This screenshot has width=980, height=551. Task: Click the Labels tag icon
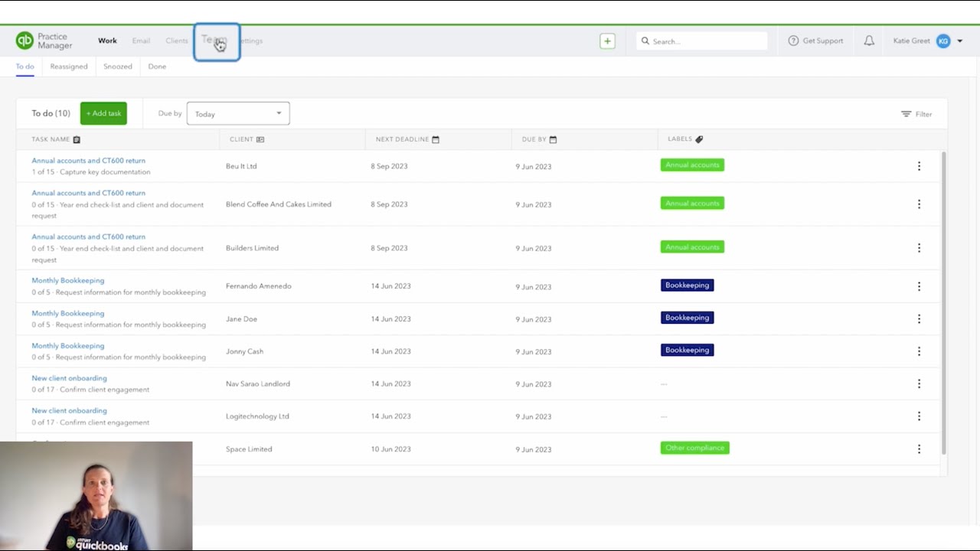coord(699,139)
